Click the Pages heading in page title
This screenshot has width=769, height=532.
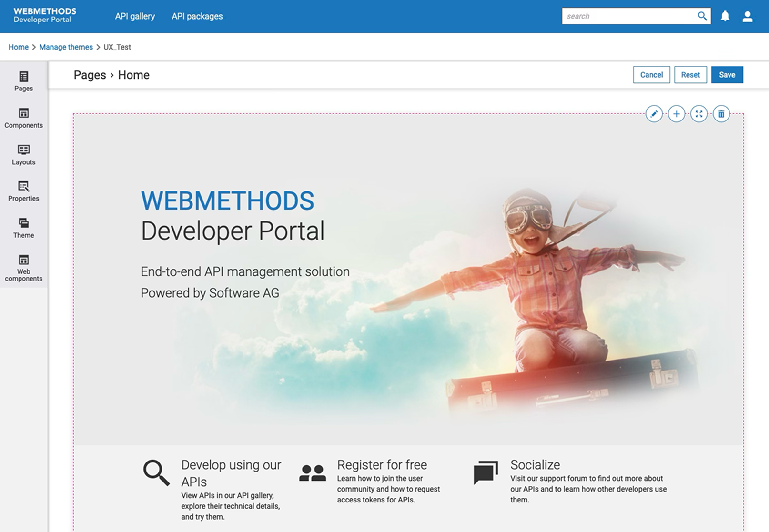pyautogui.click(x=90, y=75)
